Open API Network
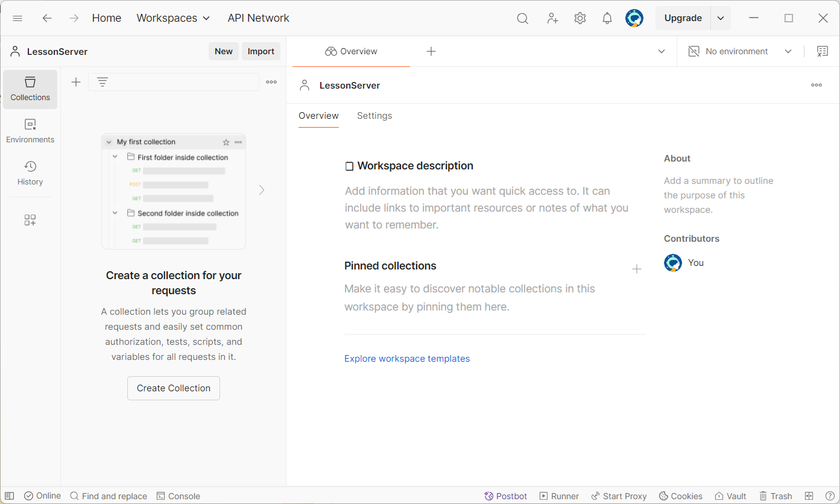 click(x=259, y=18)
